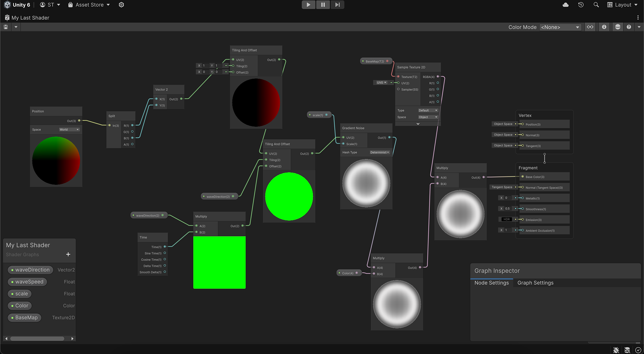Select the scale property in the Blackboard

tap(19, 294)
